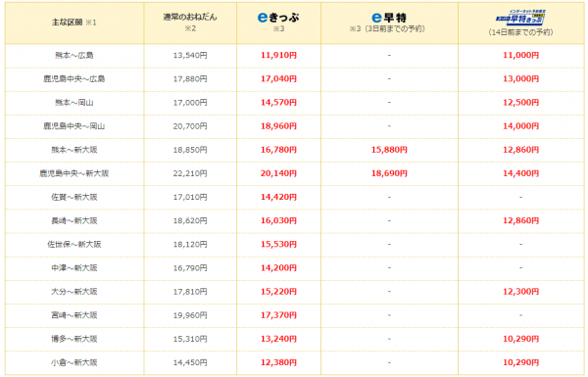Click the 11,910円 eきっぷ price
Image resolution: width=588 pixels, height=377 pixels.
278,56
